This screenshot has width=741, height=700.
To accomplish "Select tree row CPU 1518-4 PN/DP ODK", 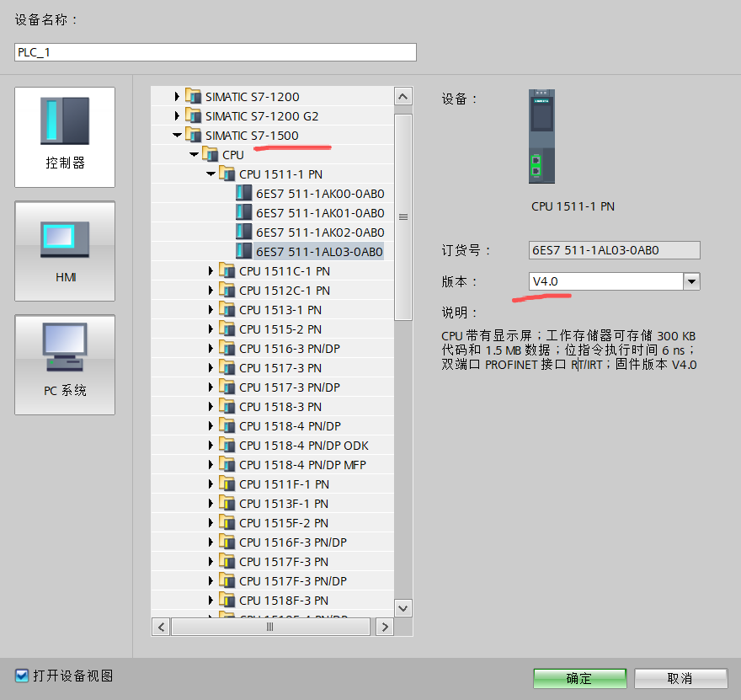I will tap(272, 446).
